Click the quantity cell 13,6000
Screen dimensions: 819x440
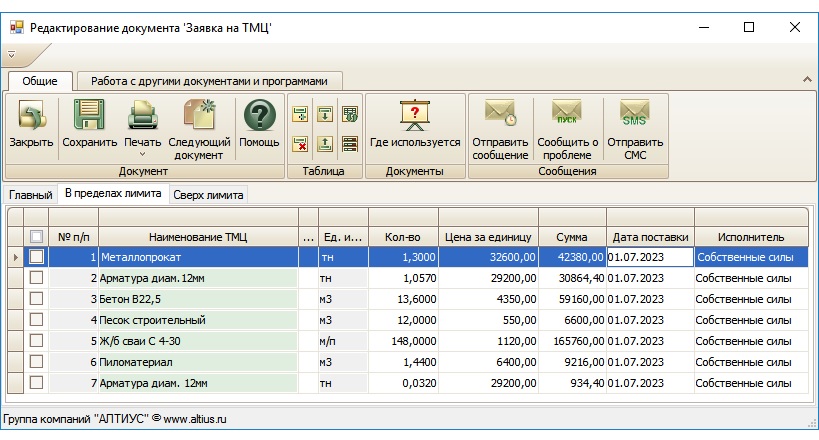[x=403, y=299]
